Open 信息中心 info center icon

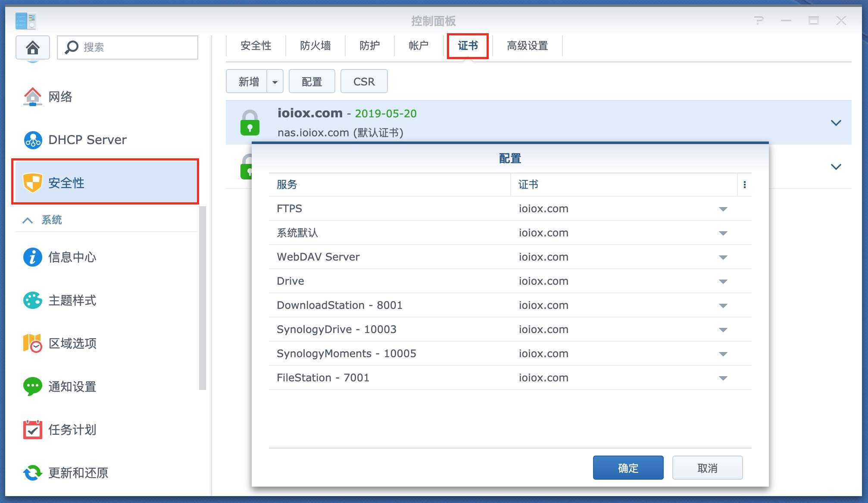(33, 257)
